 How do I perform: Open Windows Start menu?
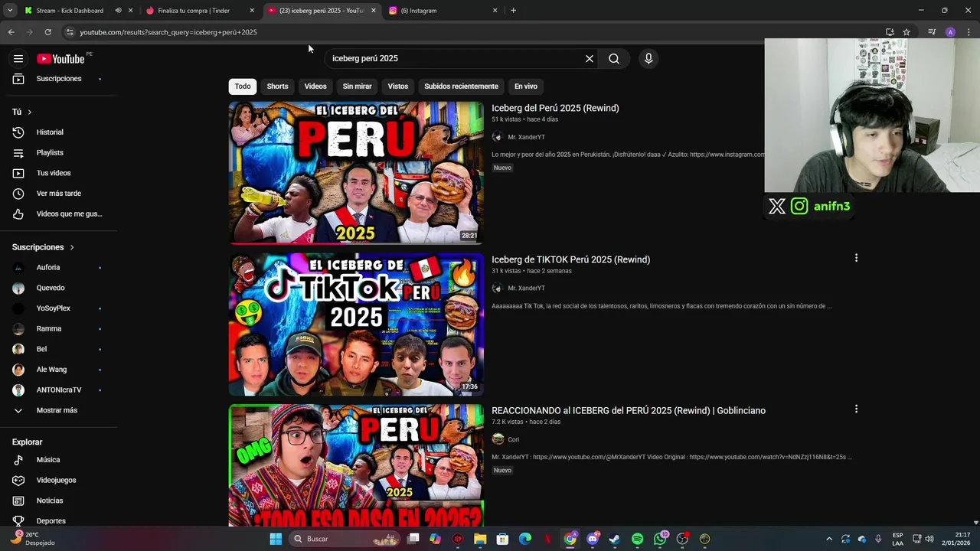click(276, 539)
